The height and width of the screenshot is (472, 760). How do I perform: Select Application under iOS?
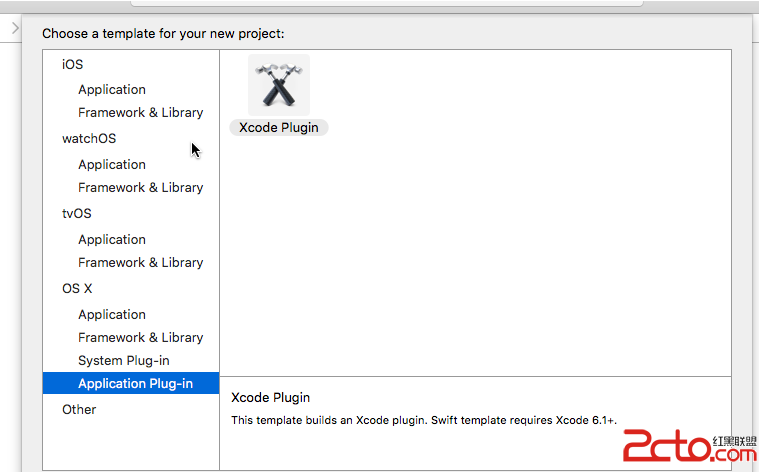coord(112,90)
